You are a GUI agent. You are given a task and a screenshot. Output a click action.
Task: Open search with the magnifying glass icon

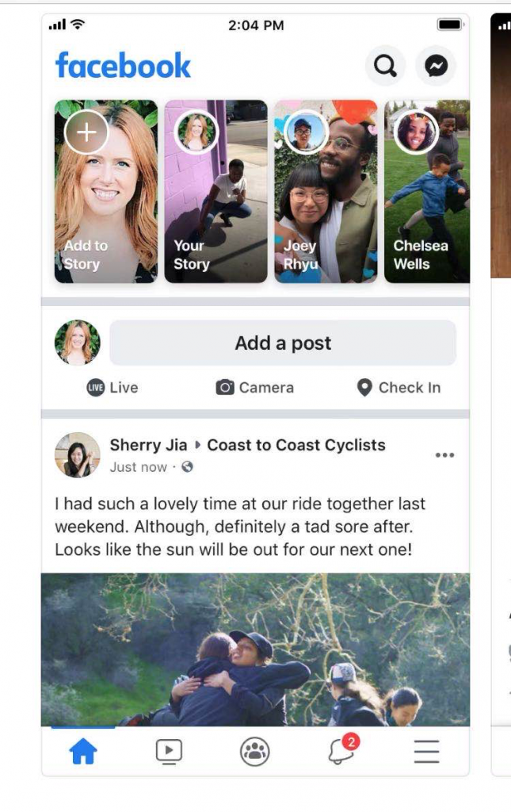click(x=385, y=66)
